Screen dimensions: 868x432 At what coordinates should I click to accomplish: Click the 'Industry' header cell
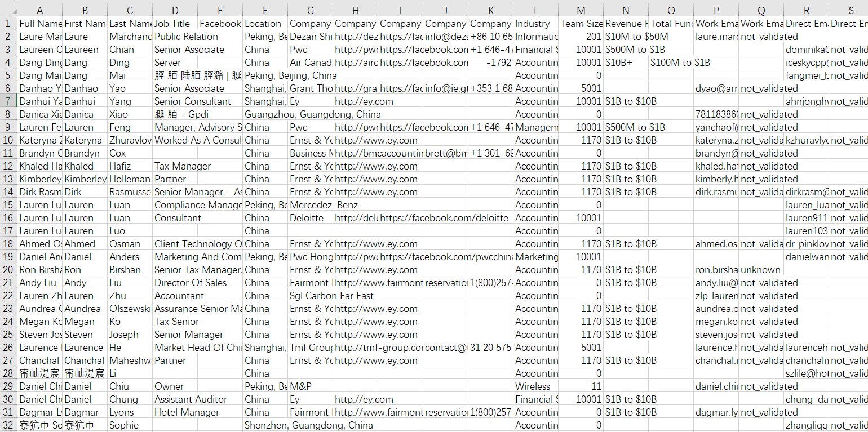pos(535,24)
